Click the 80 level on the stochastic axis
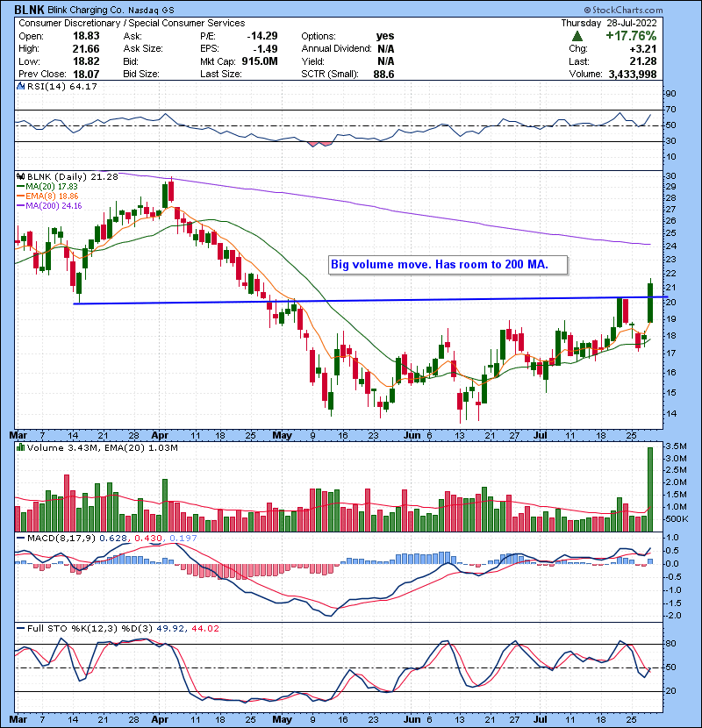Viewport: 702px width, 728px height. click(x=670, y=644)
